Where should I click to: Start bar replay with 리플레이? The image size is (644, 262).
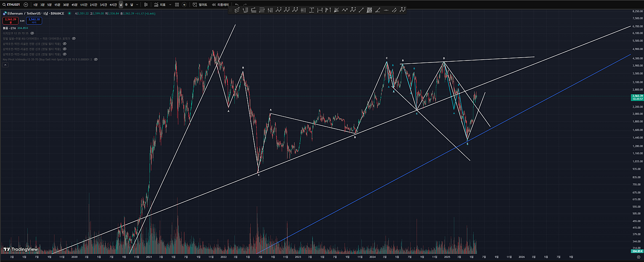[220, 5]
